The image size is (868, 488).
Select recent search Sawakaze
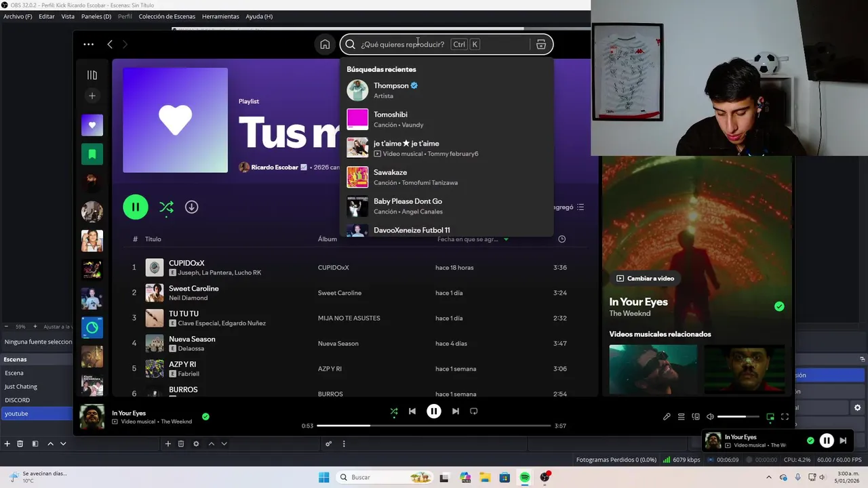(446, 177)
